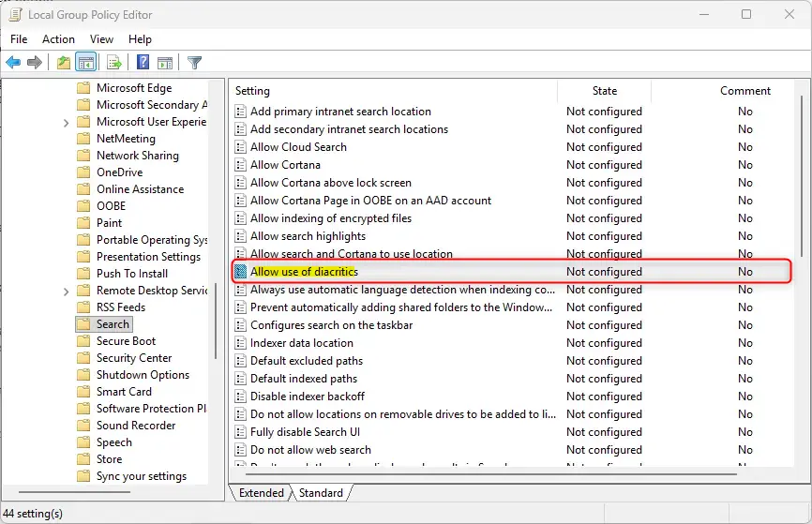812x524 pixels.
Task: Select 'Configures search on the taskbar' setting
Action: [x=332, y=325]
